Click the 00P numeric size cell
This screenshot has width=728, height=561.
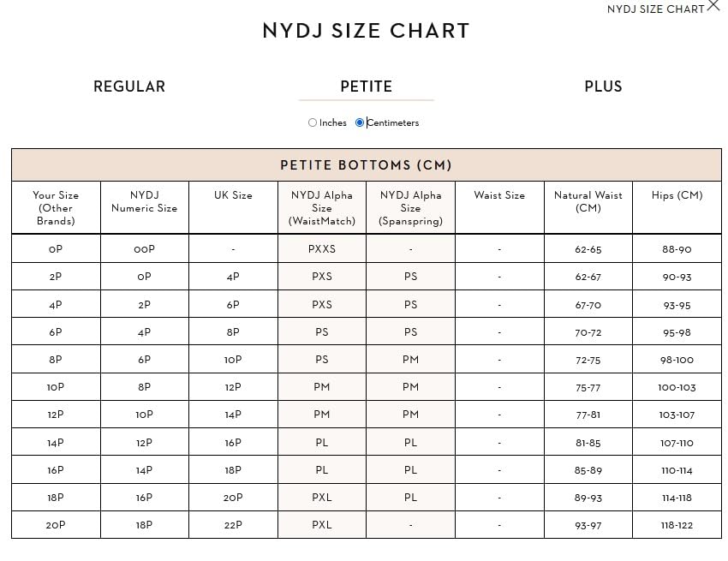(144, 249)
